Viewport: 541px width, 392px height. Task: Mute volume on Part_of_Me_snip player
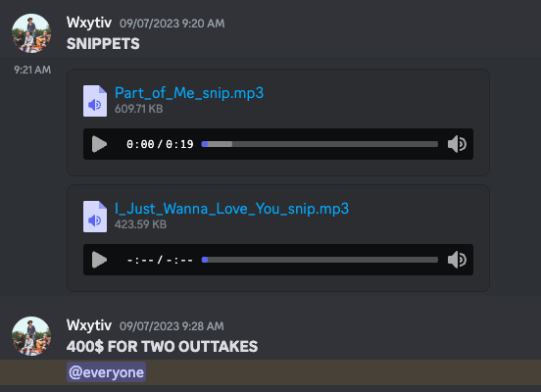[457, 144]
